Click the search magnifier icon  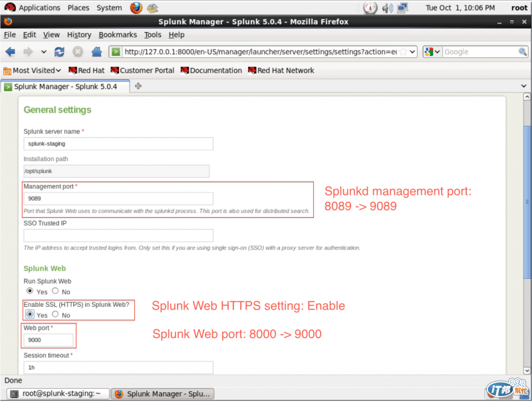[x=523, y=52]
